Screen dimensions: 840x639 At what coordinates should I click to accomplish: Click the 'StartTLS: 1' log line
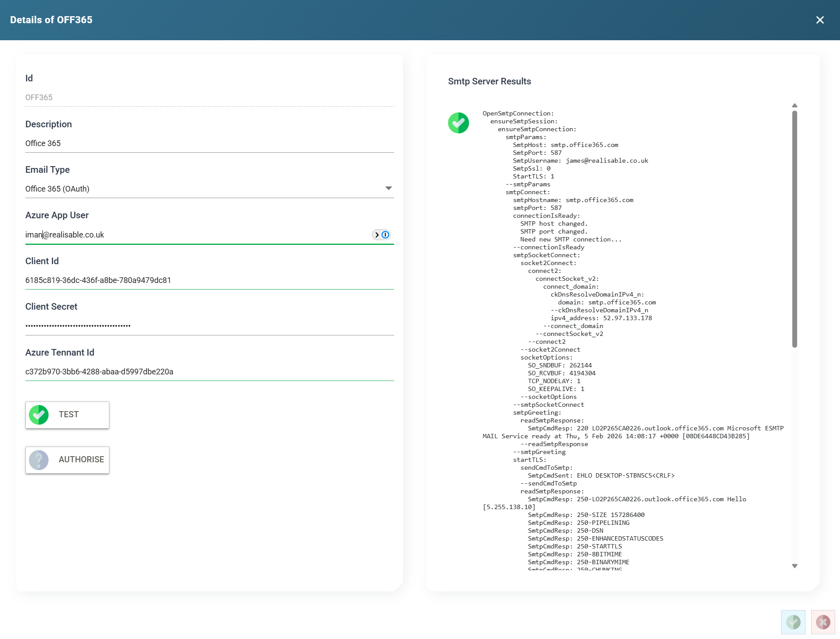click(x=533, y=176)
